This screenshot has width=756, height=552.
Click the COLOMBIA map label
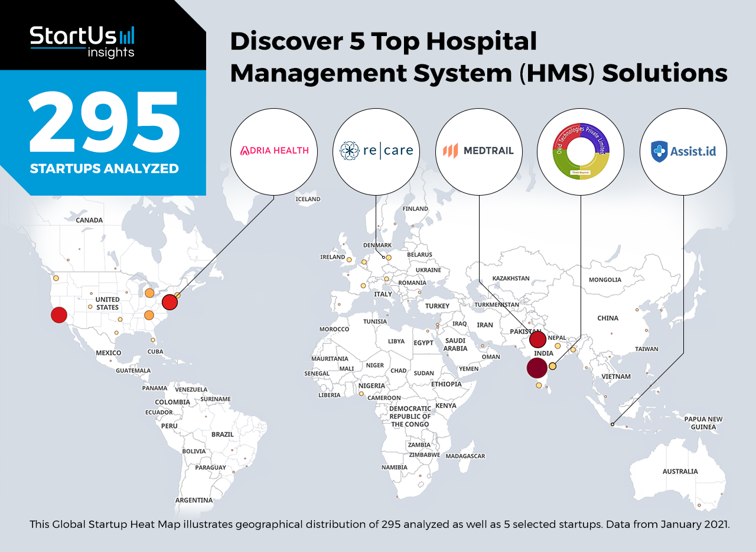click(172, 402)
